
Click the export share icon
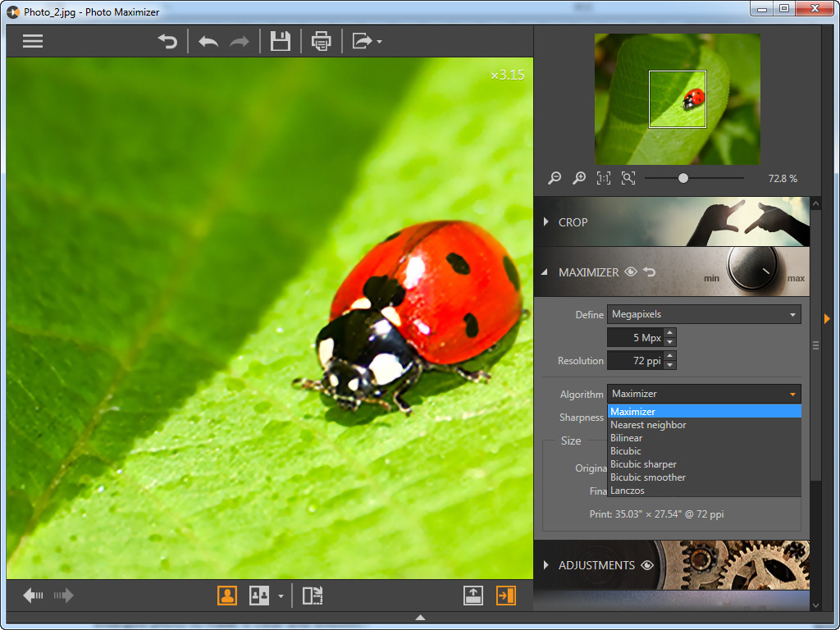(362, 41)
